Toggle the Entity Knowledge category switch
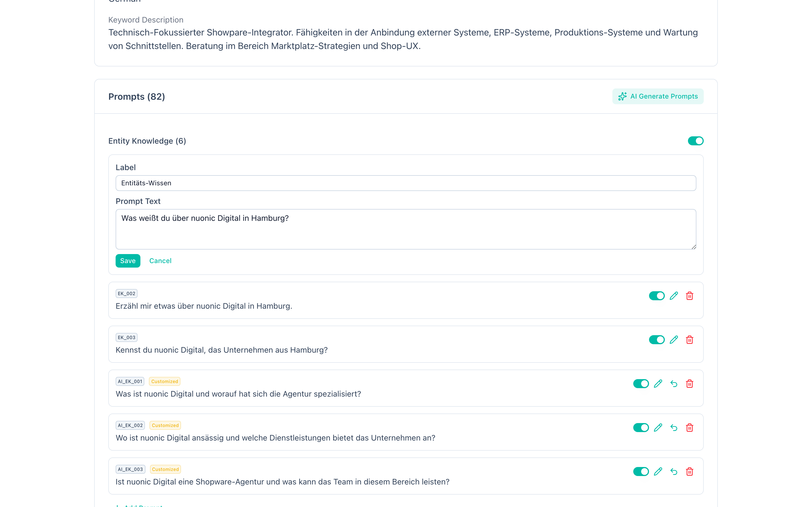The width and height of the screenshot is (812, 507). click(695, 141)
